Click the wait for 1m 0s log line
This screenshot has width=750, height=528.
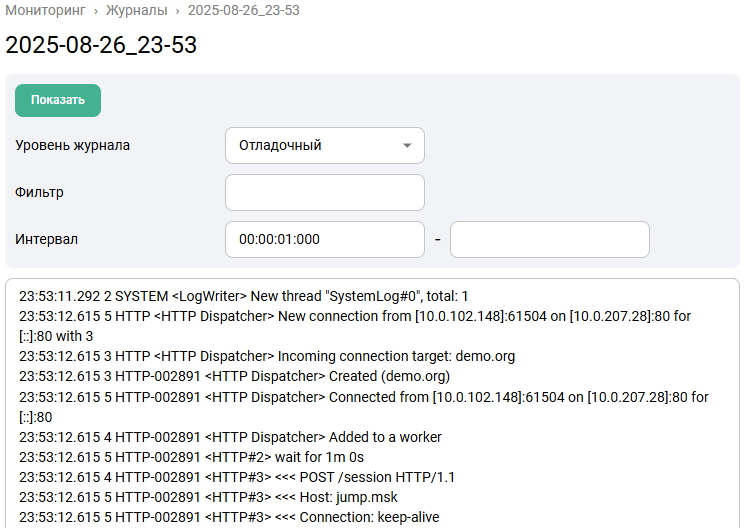(191, 457)
